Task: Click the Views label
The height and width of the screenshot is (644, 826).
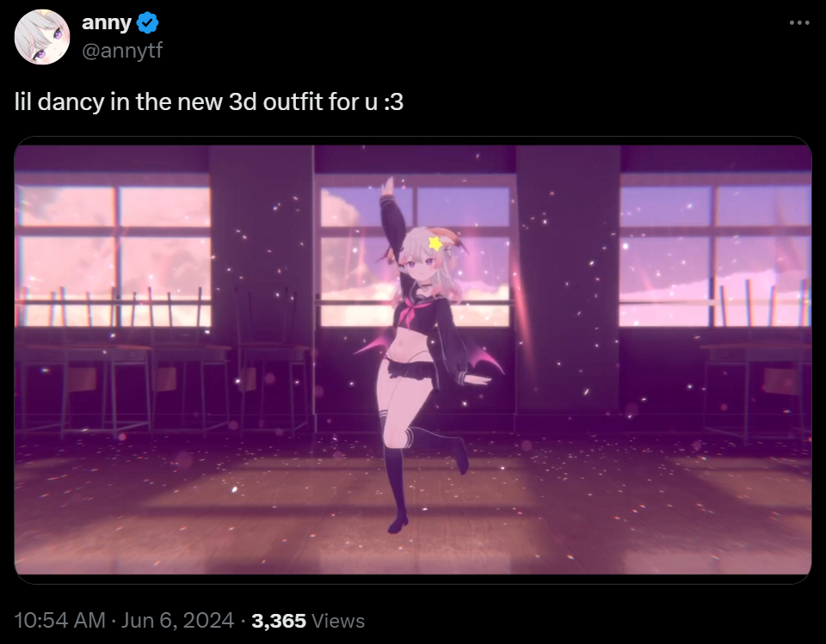Action: (x=338, y=620)
